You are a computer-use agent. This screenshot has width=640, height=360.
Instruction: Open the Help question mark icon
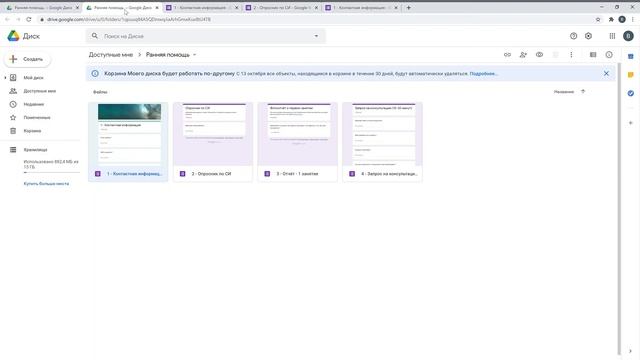click(x=573, y=36)
